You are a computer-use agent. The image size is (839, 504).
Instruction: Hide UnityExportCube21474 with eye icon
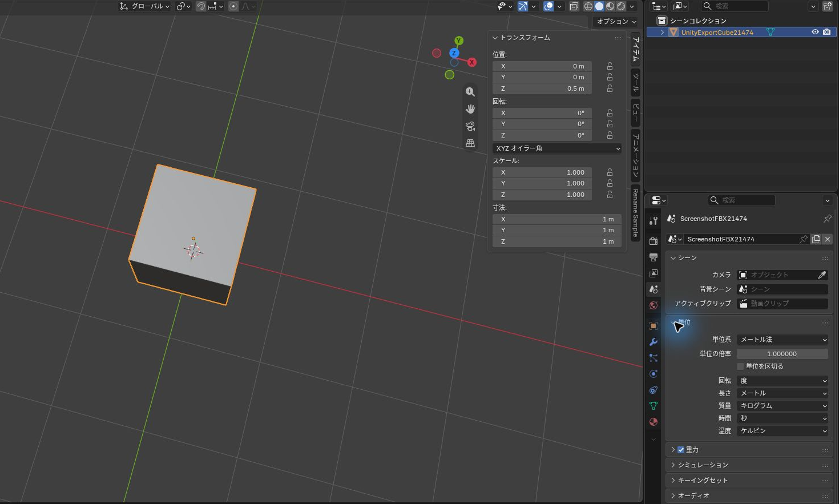tap(815, 32)
